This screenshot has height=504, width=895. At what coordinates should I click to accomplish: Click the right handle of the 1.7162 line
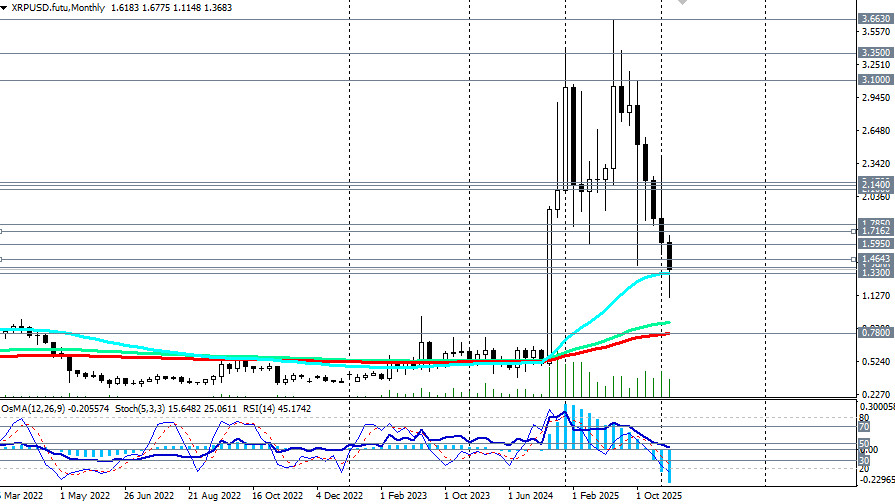click(853, 231)
